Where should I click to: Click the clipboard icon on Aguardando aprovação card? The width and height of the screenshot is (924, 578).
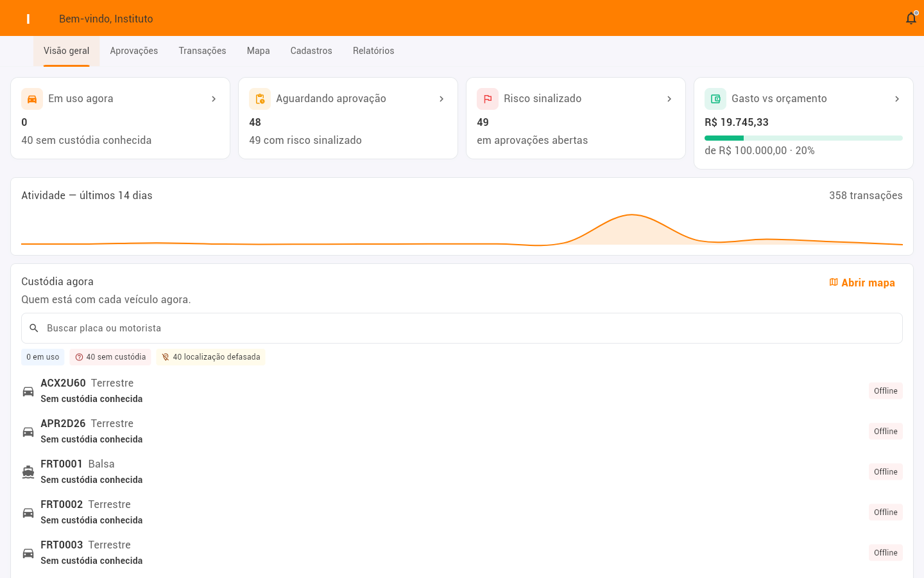(x=260, y=99)
